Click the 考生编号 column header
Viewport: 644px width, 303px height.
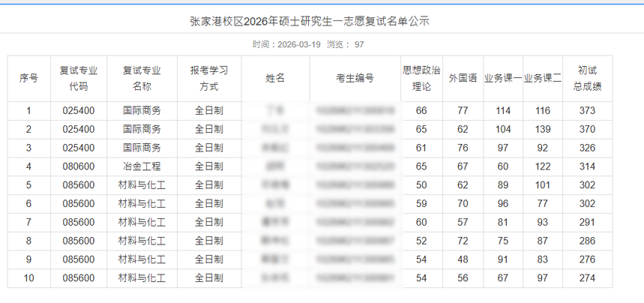coord(355,78)
